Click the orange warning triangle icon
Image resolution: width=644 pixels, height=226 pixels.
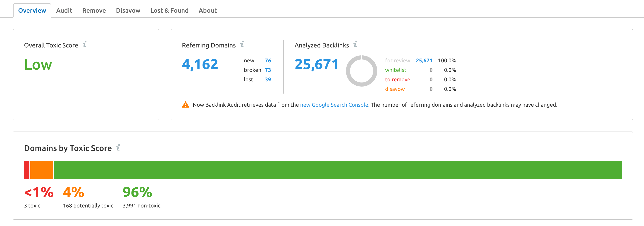coord(186,105)
